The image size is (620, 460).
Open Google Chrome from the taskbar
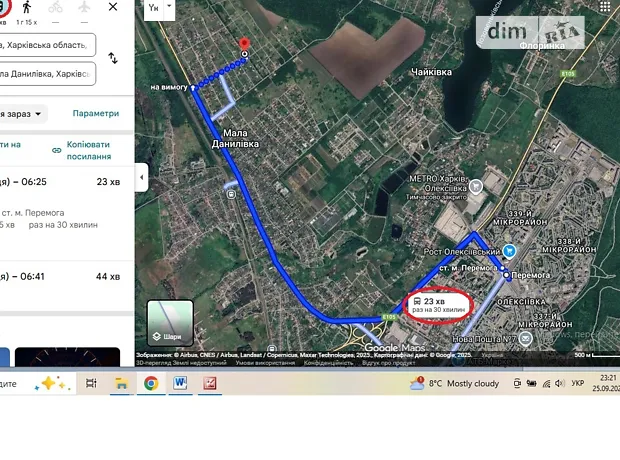click(x=151, y=383)
